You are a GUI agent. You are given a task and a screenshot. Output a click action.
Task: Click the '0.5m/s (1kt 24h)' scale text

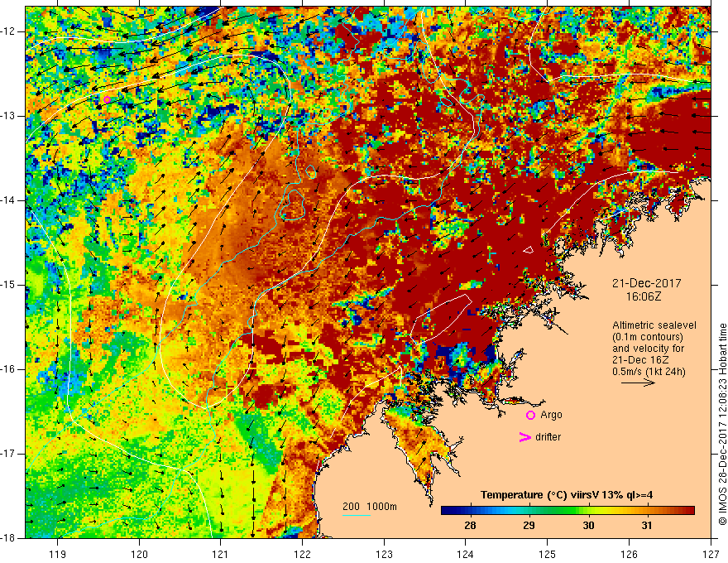click(x=649, y=371)
